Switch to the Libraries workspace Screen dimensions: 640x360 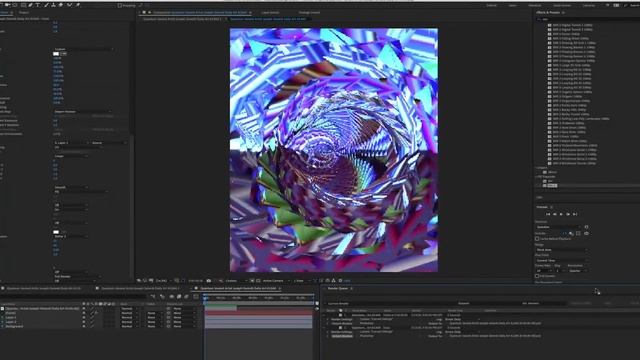pyautogui.click(x=589, y=6)
